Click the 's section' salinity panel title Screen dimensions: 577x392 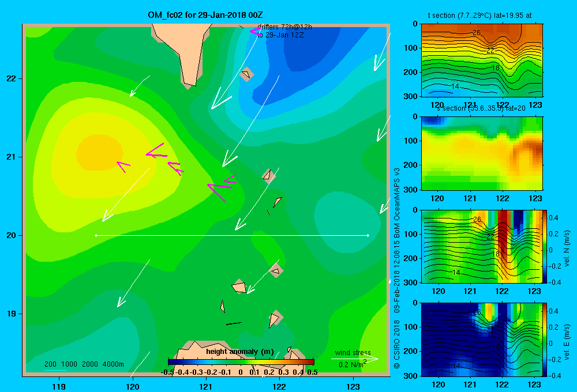[x=481, y=108]
